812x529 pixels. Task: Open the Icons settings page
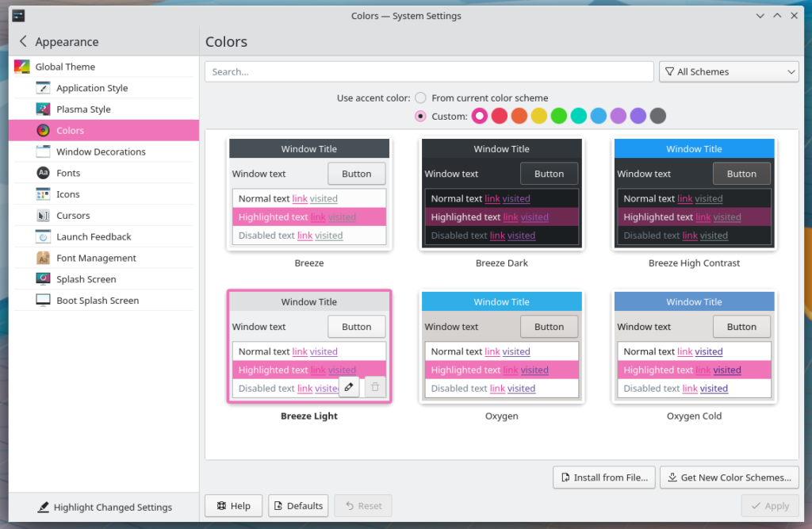tap(68, 194)
